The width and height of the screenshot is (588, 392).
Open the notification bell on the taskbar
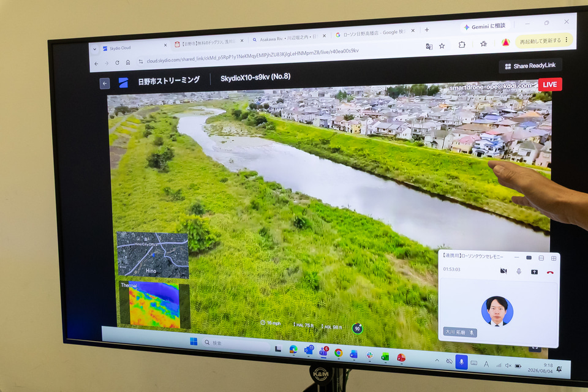pyautogui.click(x=559, y=369)
